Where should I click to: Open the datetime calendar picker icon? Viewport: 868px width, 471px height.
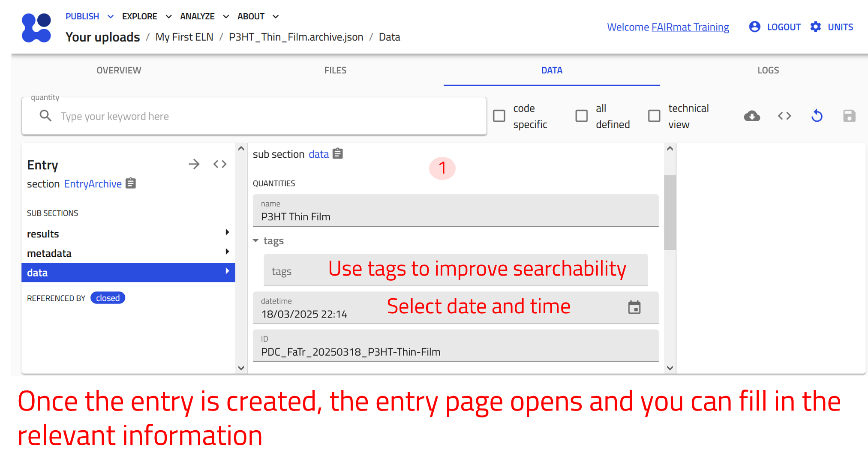[634, 307]
